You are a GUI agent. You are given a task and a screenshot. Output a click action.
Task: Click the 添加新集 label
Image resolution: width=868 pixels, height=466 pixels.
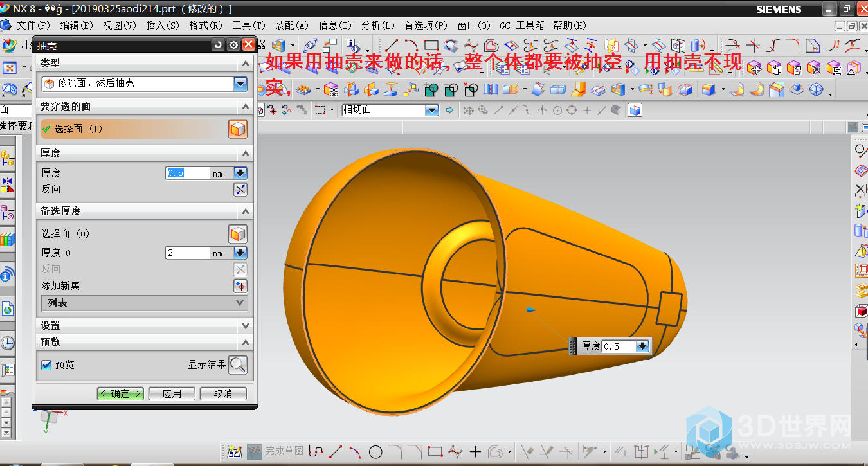61,285
